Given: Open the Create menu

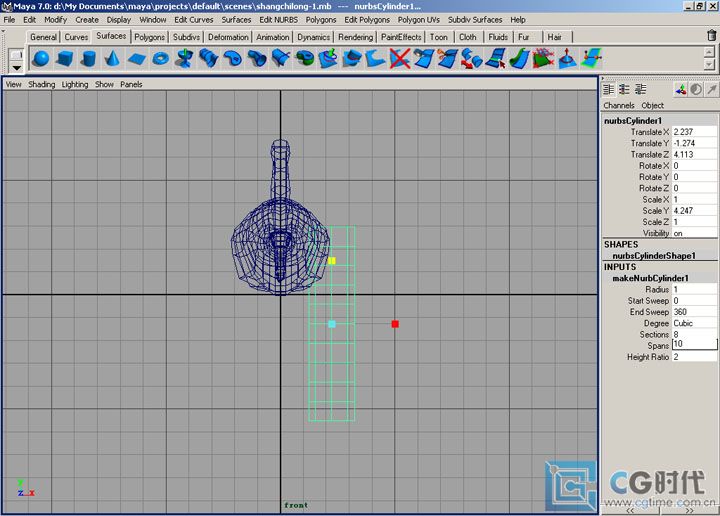Looking at the screenshot, I should (87, 20).
